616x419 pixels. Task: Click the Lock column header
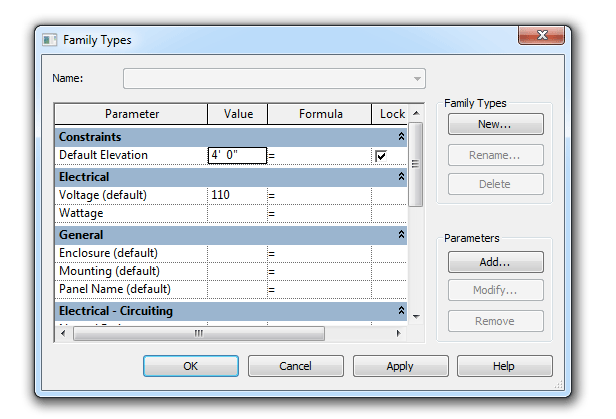(x=390, y=114)
